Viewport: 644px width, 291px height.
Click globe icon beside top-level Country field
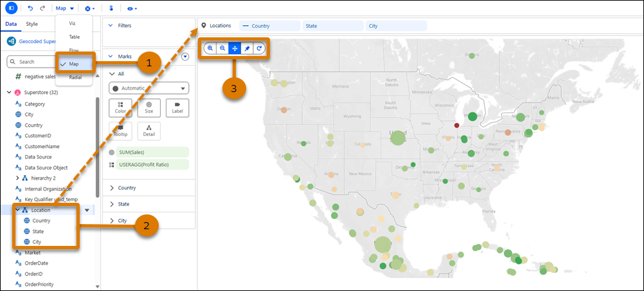tap(18, 125)
